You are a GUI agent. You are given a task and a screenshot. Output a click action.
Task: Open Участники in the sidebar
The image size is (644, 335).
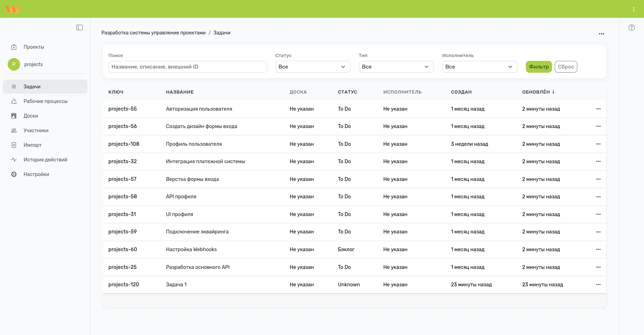click(45, 130)
